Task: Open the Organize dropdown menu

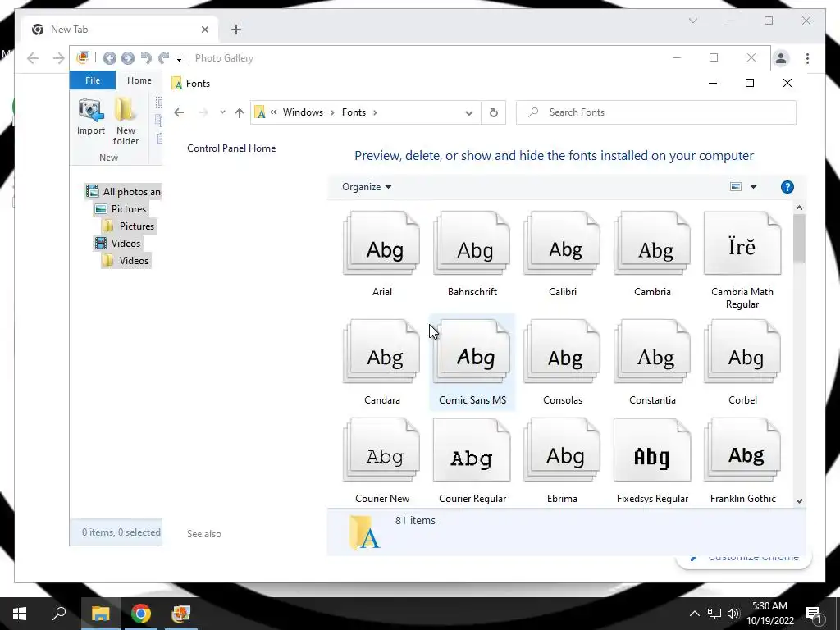Action: point(367,187)
